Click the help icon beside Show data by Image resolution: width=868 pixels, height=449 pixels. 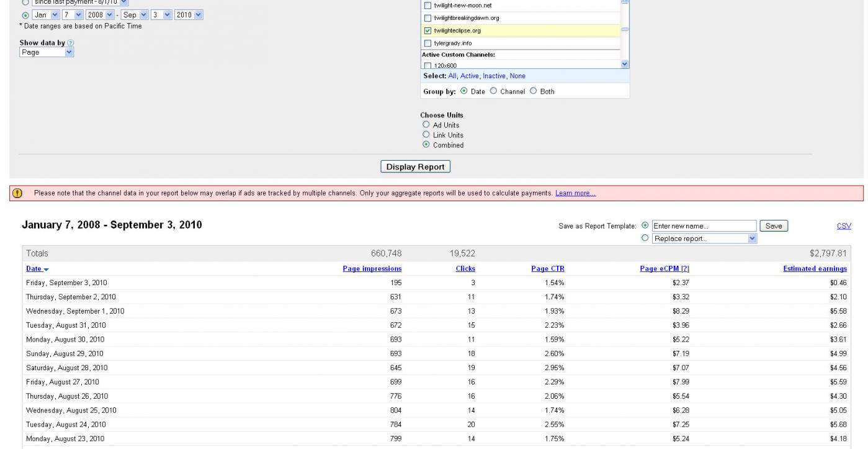click(x=69, y=43)
